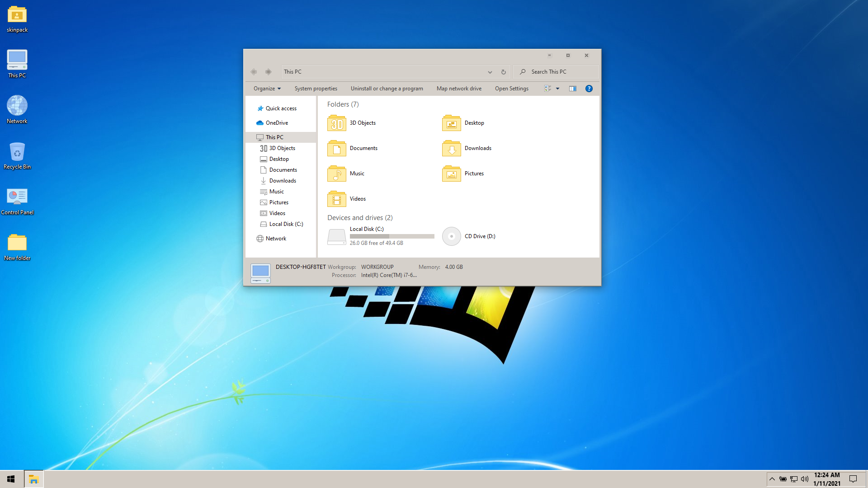This screenshot has height=488, width=868.
Task: Open the Videos folder icon
Action: tap(336, 199)
